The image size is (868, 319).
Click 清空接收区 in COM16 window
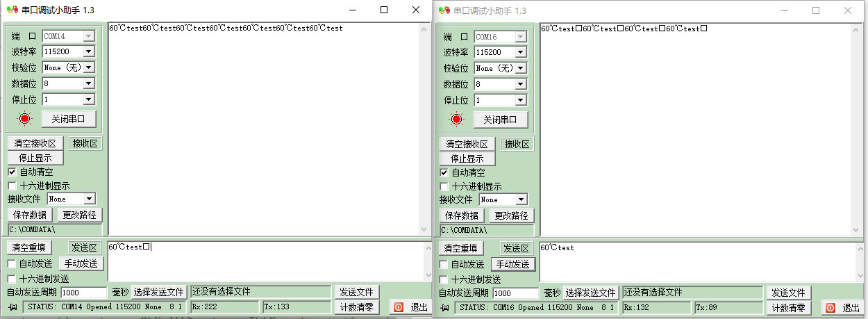pos(467,145)
